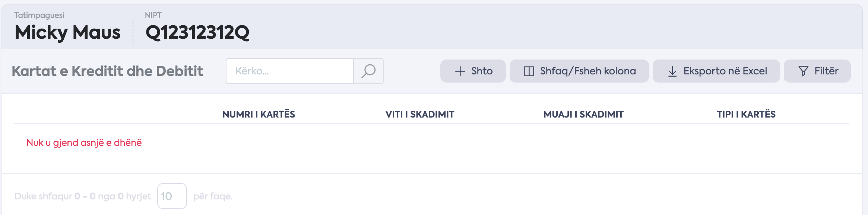Image resolution: width=868 pixels, height=215 pixels.
Task: Click the red Nuk u gjend asnjë e dhënë message
Action: point(84,143)
